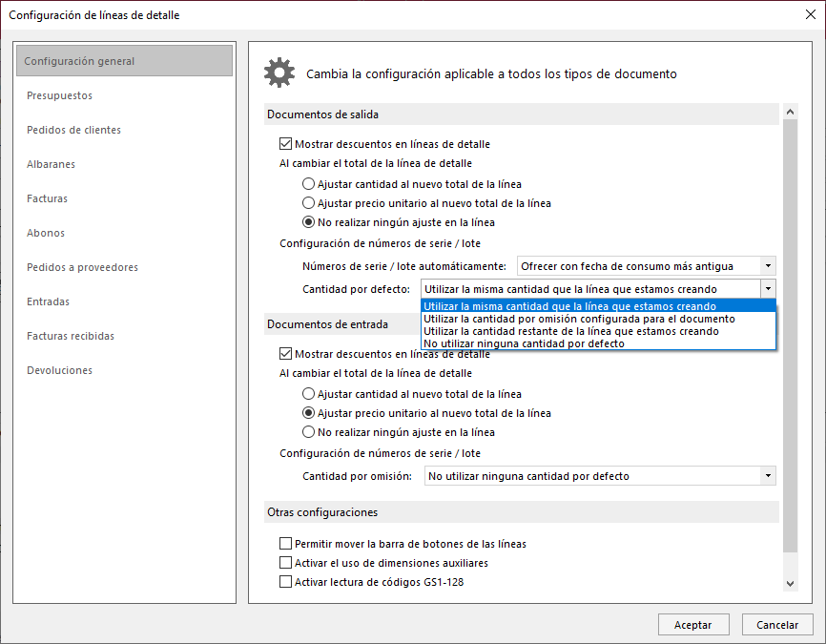Click the arrow of Cantidad por defecto combo box
826x644 pixels.
click(768, 289)
